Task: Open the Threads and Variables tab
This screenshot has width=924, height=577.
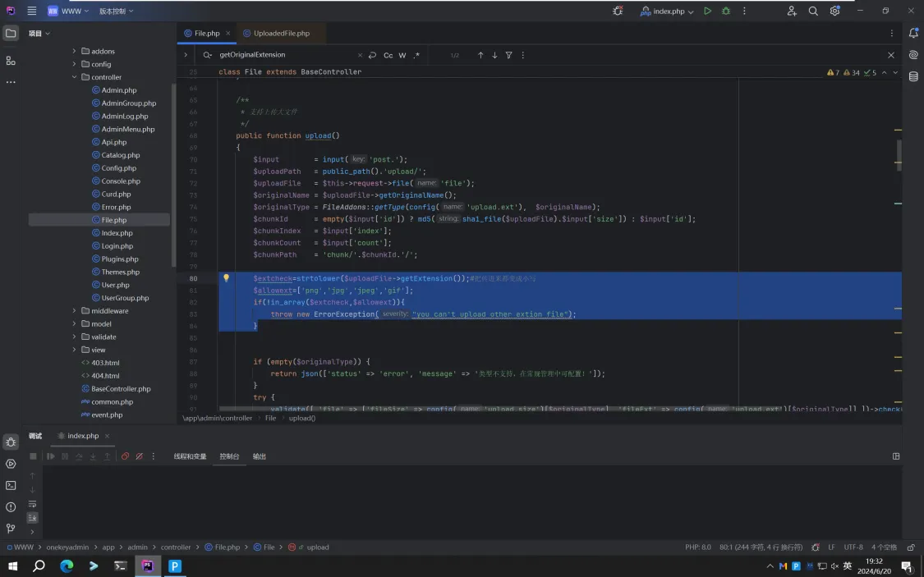Action: coord(190,456)
